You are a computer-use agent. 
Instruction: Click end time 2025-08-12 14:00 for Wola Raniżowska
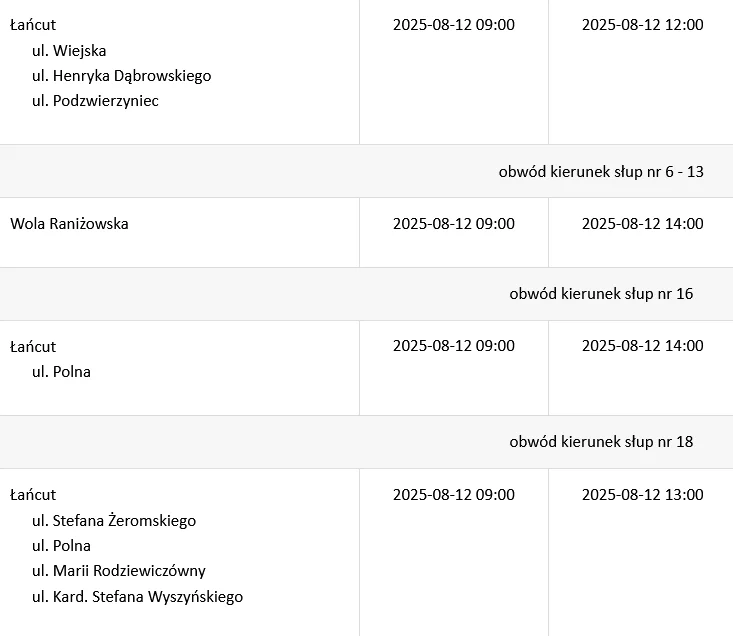(642, 224)
